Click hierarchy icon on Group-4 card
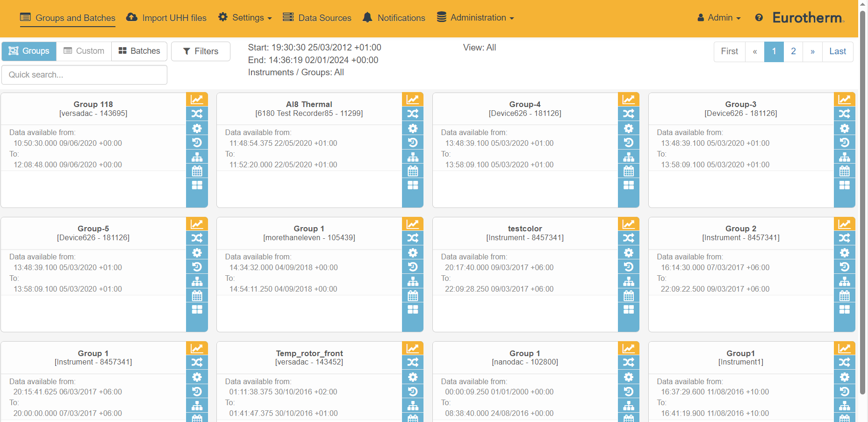 (629, 157)
